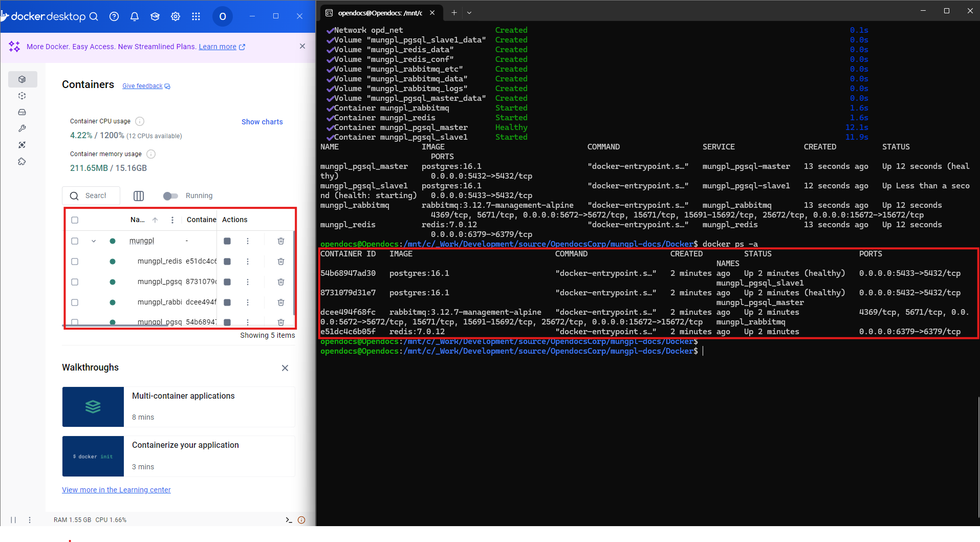Open Multi-container applications walkthrough
This screenshot has width=980, height=542.
click(179, 407)
